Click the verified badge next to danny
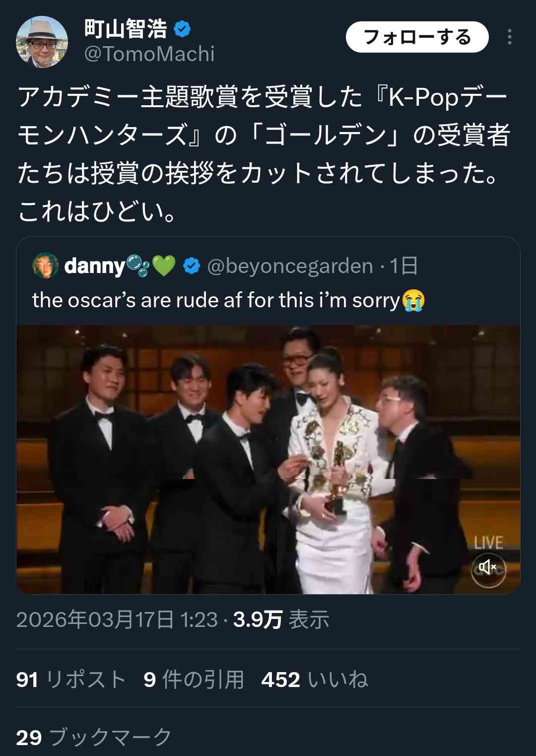 (192, 266)
